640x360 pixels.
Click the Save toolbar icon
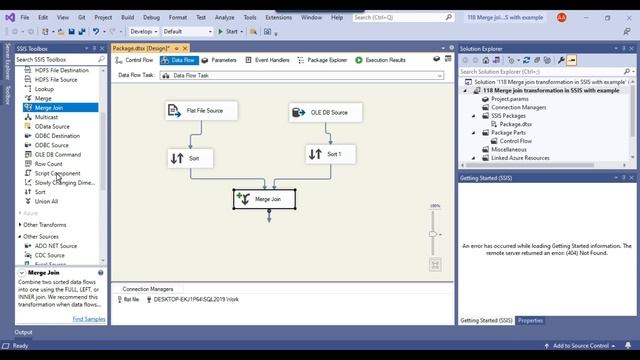coord(71,31)
